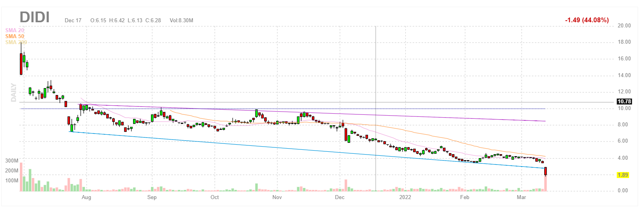Click the yellow 1.89 last price tag
This screenshot has height=209, width=644.
623,175
